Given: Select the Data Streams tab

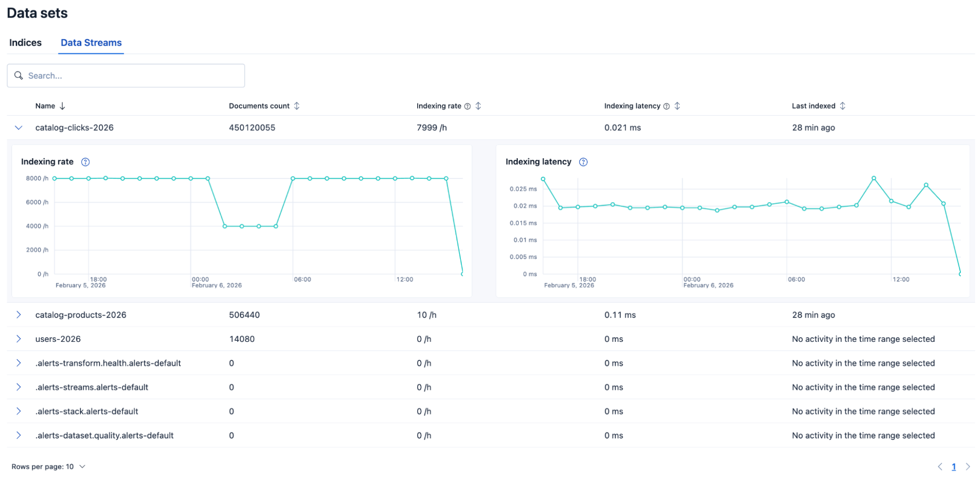Looking at the screenshot, I should [91, 43].
